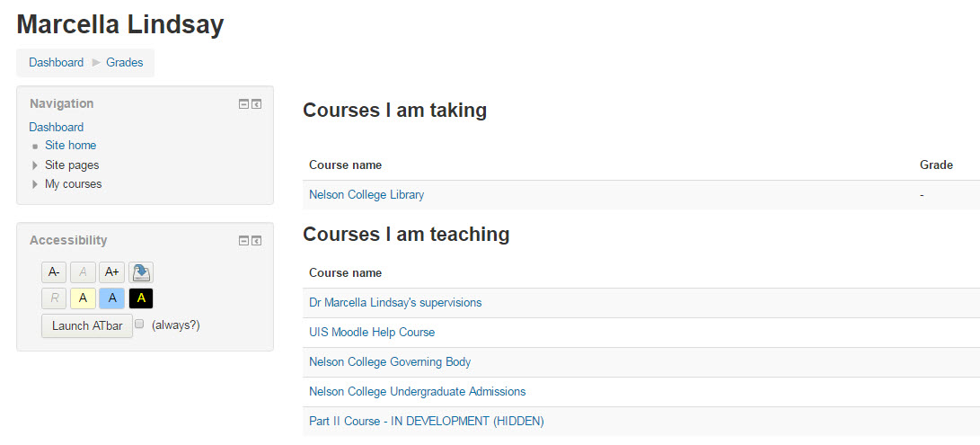This screenshot has height=445, width=980.
Task: Click the save accessibility setting icon
Action: pyautogui.click(x=141, y=272)
